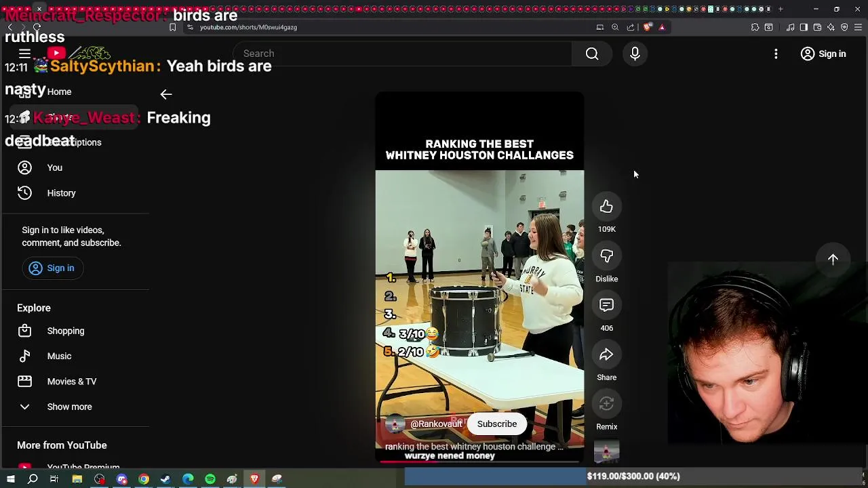
Task: Go to previous short with up arrow
Action: coord(833,259)
